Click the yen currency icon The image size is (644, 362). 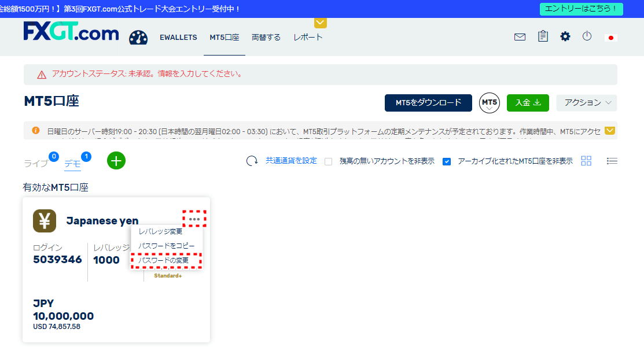[45, 221]
